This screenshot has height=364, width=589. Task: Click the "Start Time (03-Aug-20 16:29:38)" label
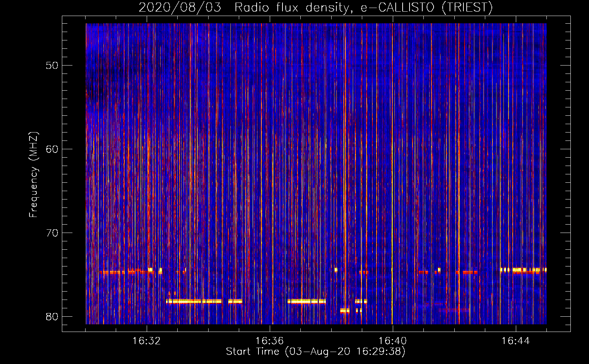coord(316,352)
